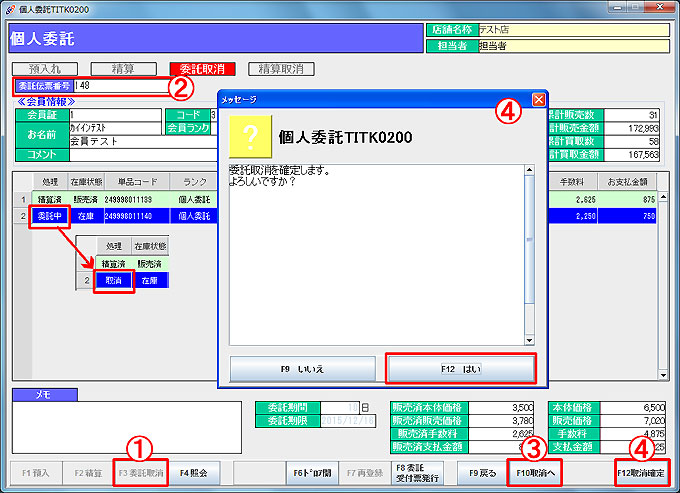Image resolution: width=680 pixels, height=493 pixels.
Task: Click the ランク column header
Action: click(194, 182)
